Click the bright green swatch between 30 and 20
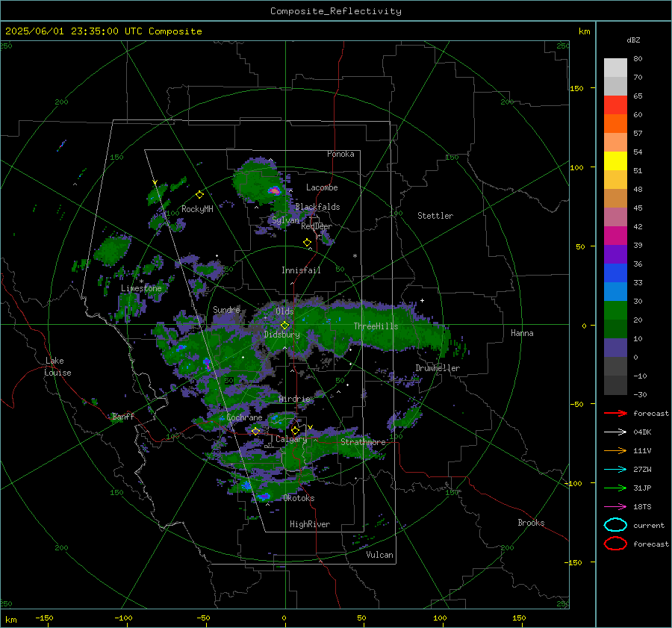This screenshot has width=672, height=628. click(x=615, y=311)
